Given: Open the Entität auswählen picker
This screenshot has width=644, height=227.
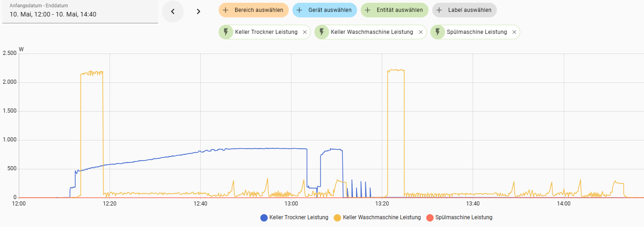Looking at the screenshot, I should 395,10.
